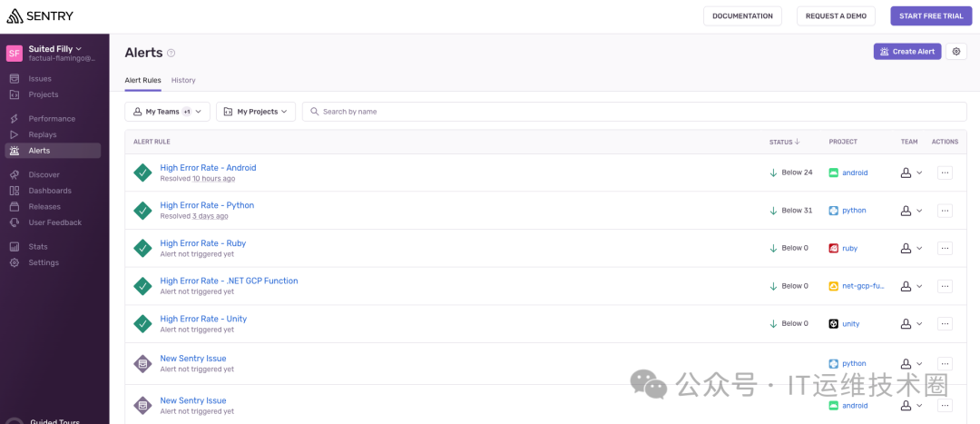Expand the My Projects filter dropdown

[x=256, y=112]
